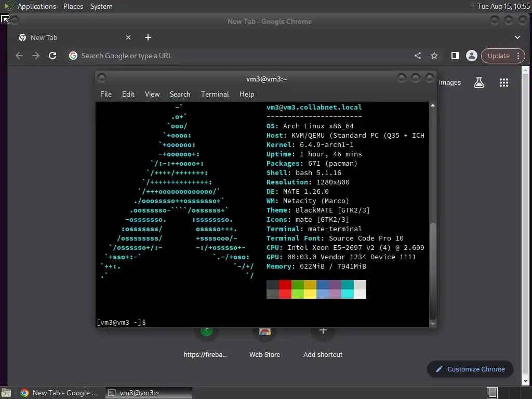This screenshot has height=399, width=532.
Task: Open the Chrome profile avatar
Action: click(x=471, y=56)
